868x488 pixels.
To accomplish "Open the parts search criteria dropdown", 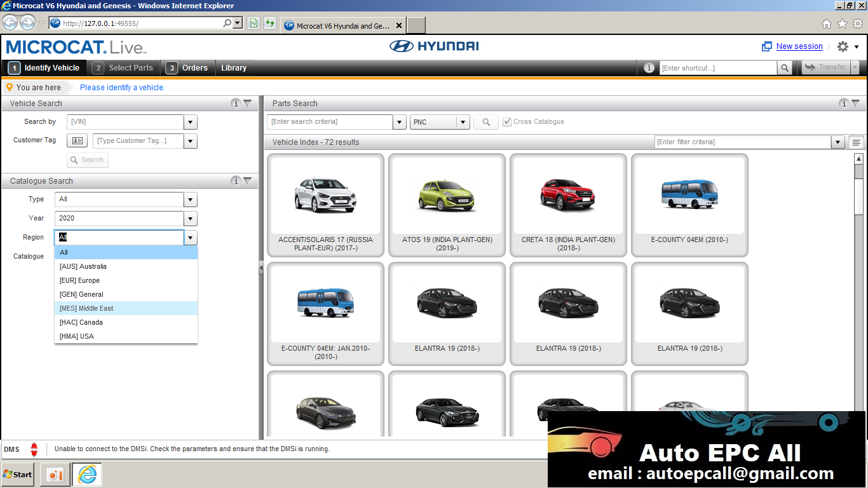I will click(400, 122).
